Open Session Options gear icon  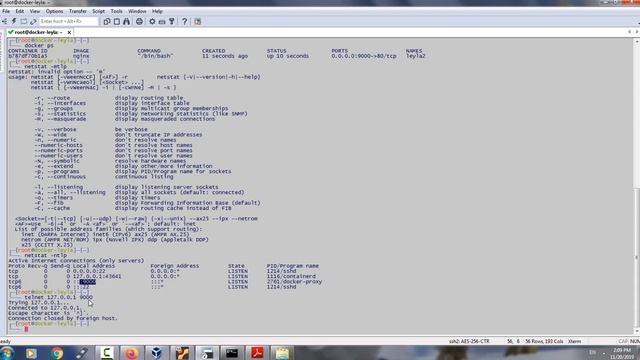coord(152,21)
